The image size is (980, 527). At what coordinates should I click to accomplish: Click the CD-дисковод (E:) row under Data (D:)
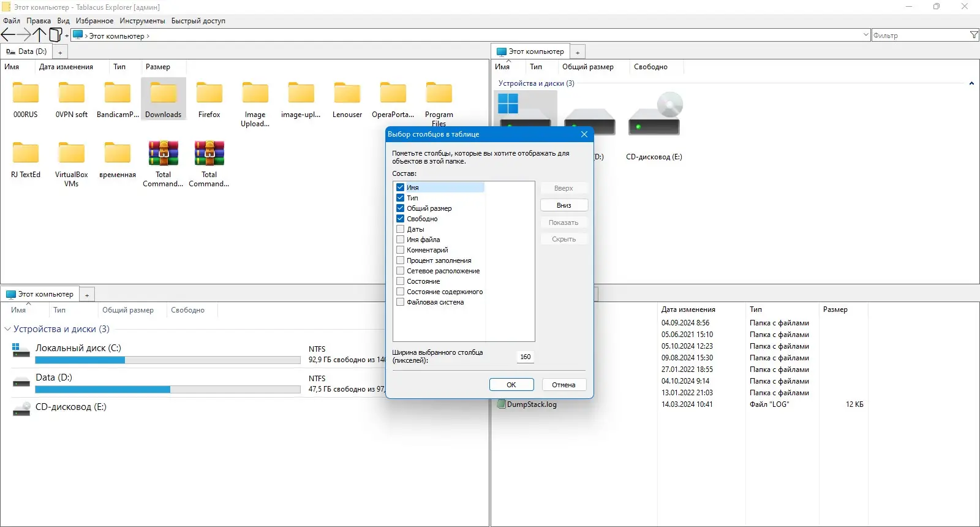tap(70, 407)
